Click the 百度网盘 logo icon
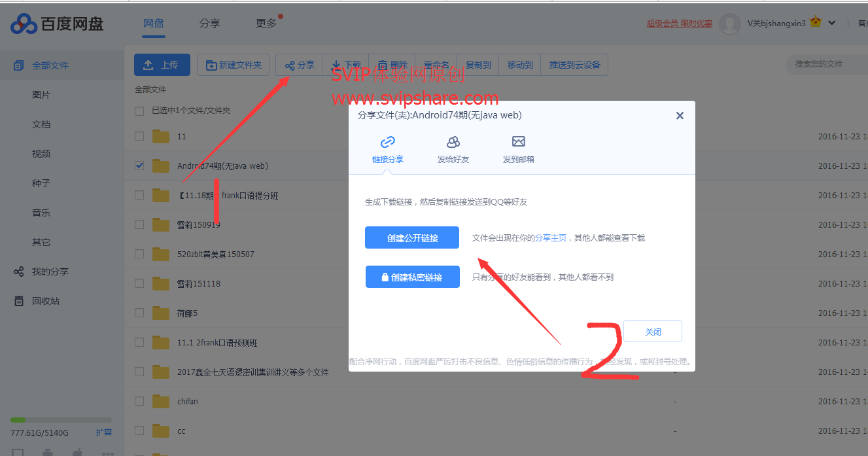868x456 pixels. pos(24,24)
